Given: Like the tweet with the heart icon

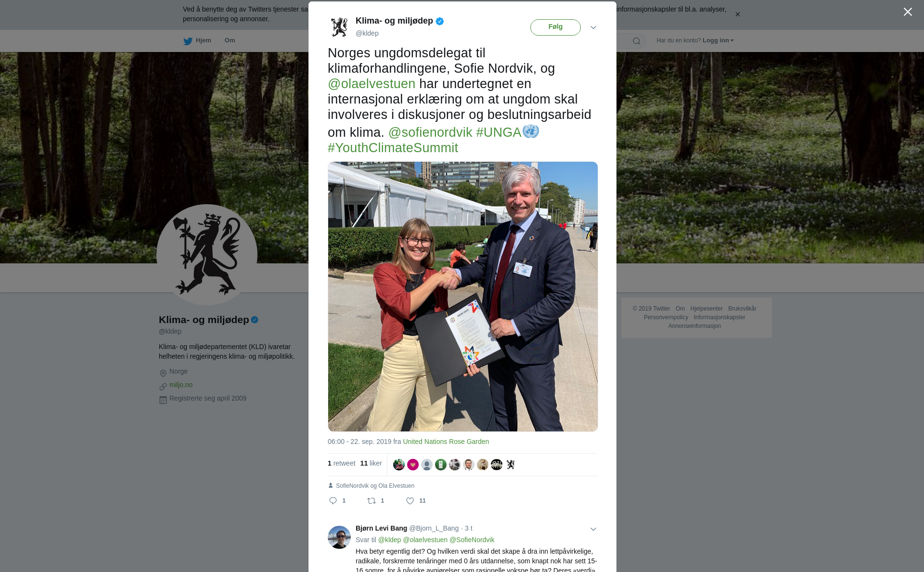Looking at the screenshot, I should click(x=410, y=501).
